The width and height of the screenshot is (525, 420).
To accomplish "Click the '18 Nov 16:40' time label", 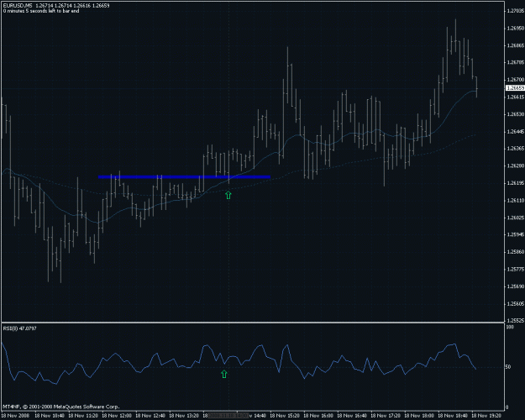I will 352,416.
